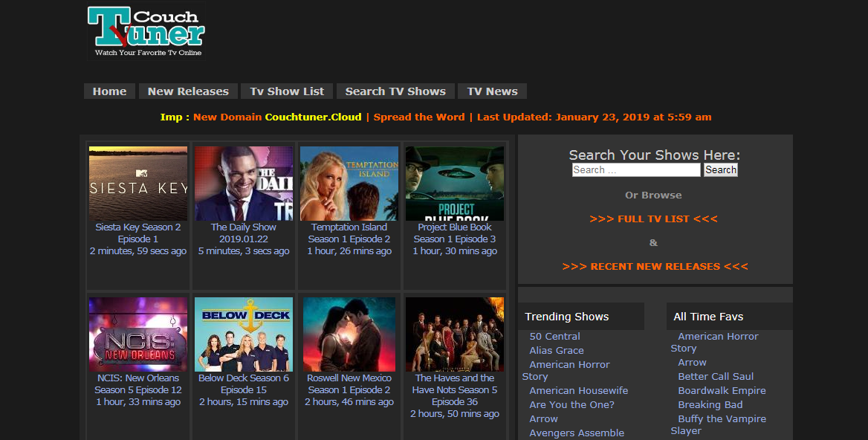Click Project Blue Book Season 1 Episode 3 link
This screenshot has height=440, width=868.
tap(455, 233)
